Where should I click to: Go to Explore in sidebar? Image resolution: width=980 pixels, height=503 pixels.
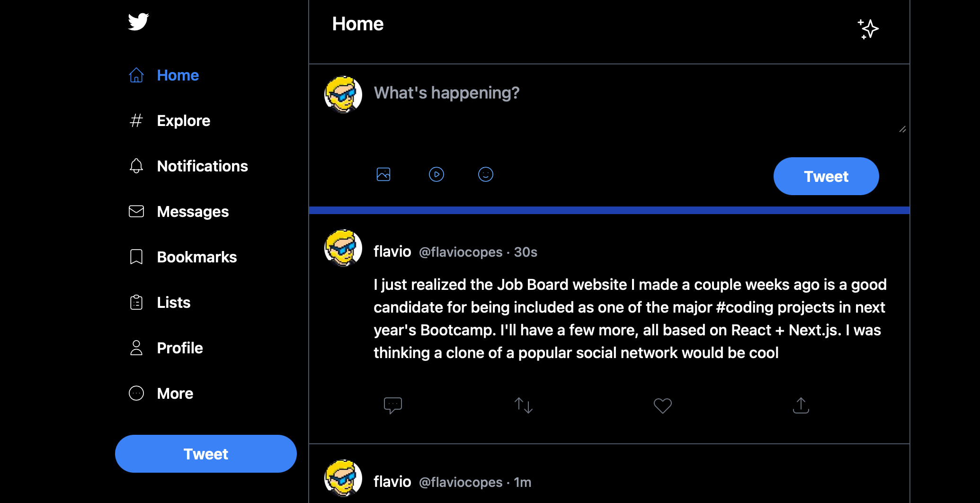pos(183,121)
